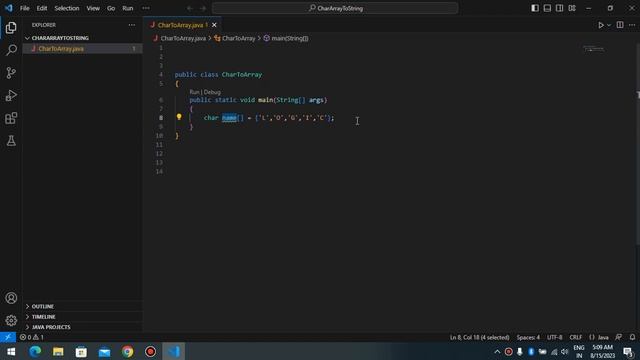Image resolution: width=640 pixels, height=360 pixels.
Task: Open the Accounts menu icon
Action: coord(11,298)
